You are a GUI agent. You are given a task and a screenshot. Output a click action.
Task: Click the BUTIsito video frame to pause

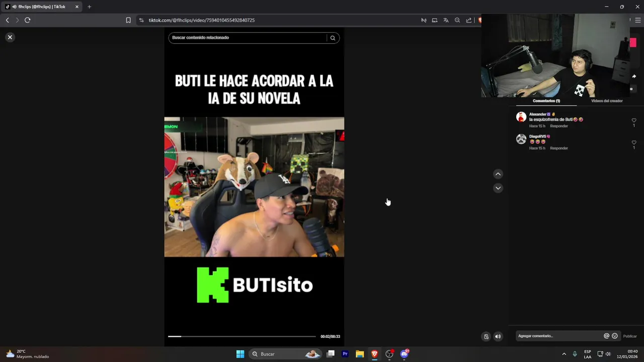(254, 187)
